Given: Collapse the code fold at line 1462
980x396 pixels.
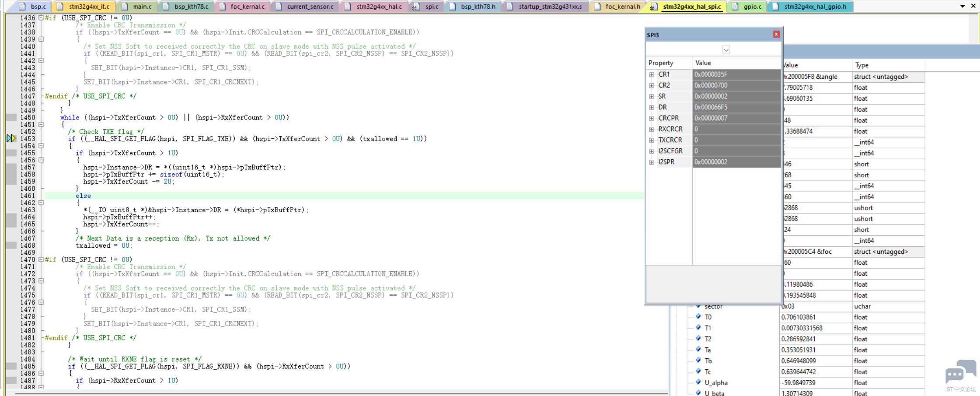Looking at the screenshot, I should tap(41, 203).
